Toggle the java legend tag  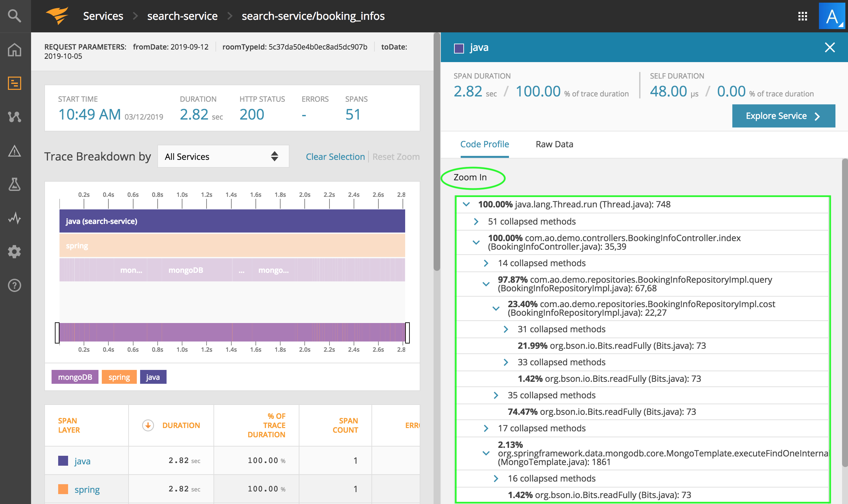pyautogui.click(x=153, y=377)
